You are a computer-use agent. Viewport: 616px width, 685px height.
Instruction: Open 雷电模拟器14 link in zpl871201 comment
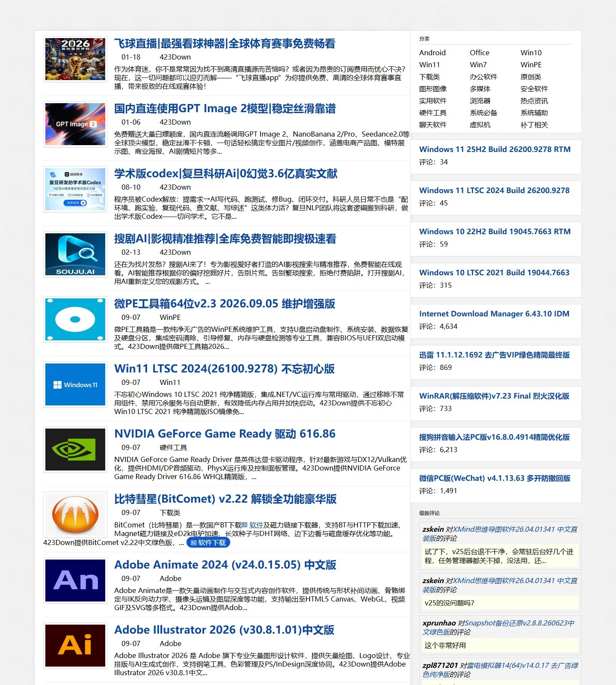[500, 670]
